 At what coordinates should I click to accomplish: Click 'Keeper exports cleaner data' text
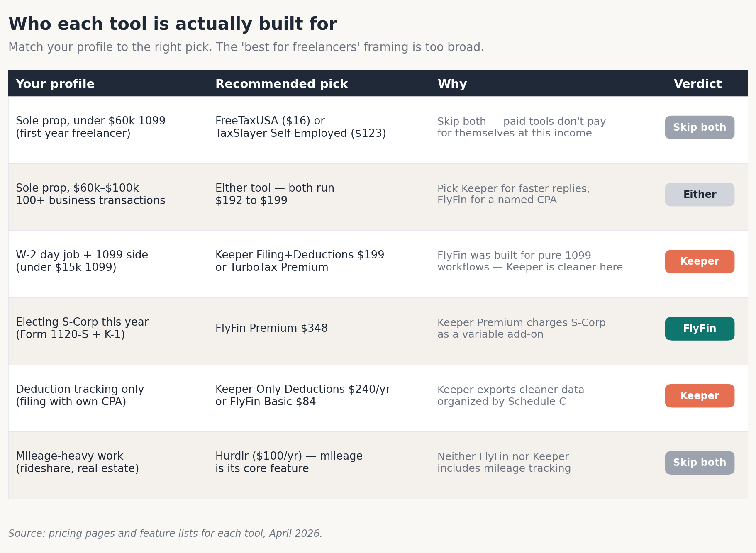click(x=511, y=395)
